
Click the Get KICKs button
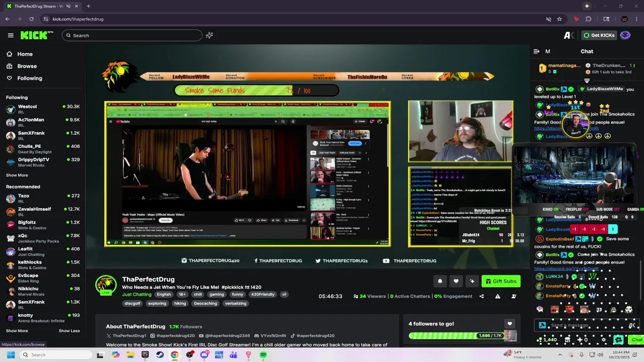(x=599, y=35)
